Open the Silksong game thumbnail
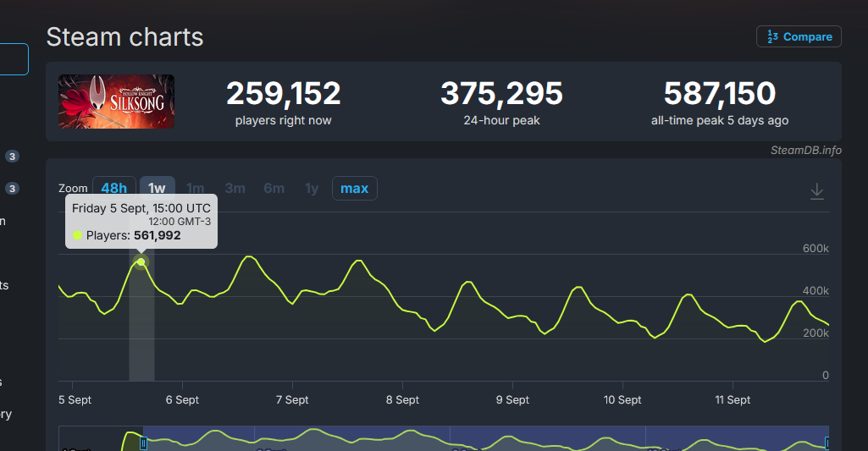Screen dimensions: 868x451 [116, 102]
